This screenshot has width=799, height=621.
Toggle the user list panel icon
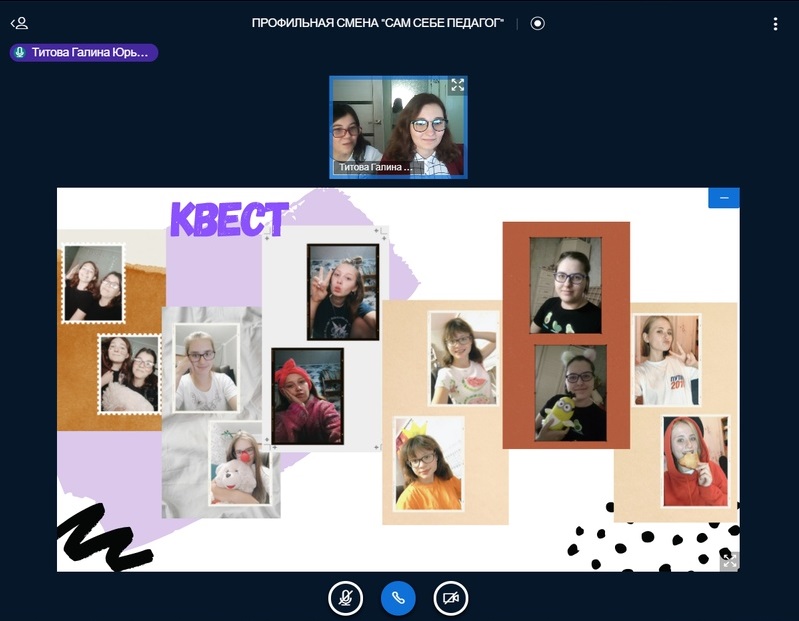19,23
